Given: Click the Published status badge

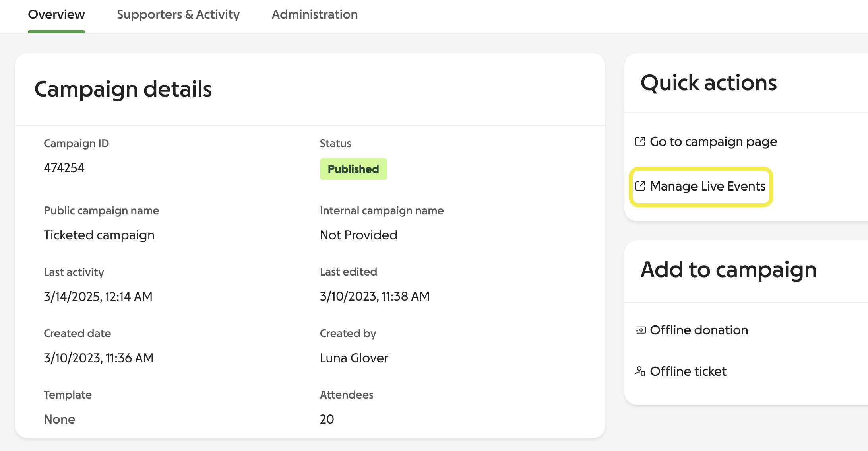Looking at the screenshot, I should tap(353, 169).
